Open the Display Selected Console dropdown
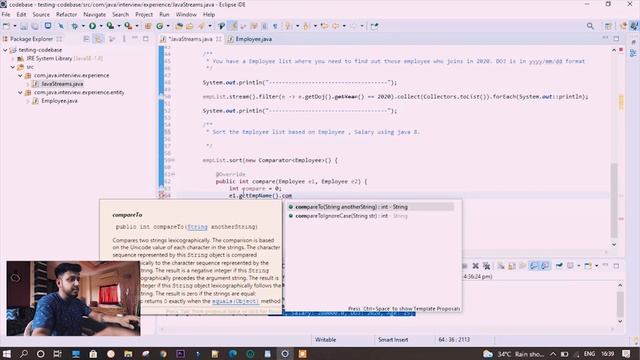The height and width of the screenshot is (360, 640). [578, 266]
